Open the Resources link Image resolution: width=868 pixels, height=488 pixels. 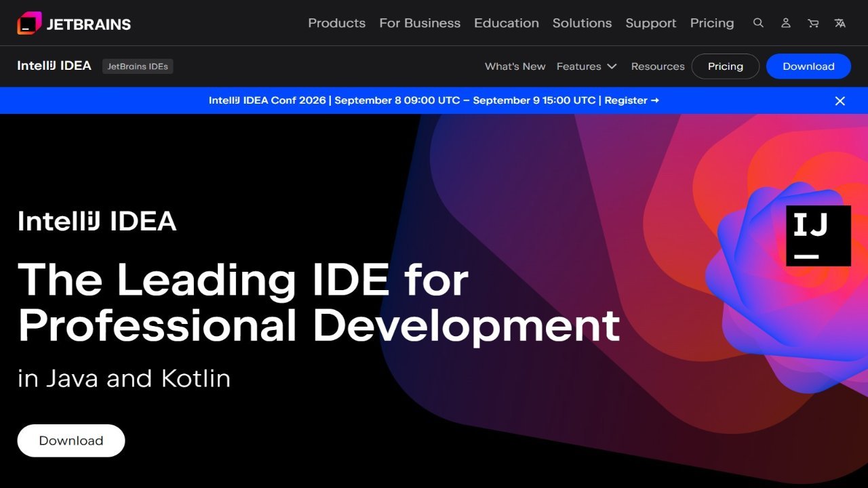click(658, 66)
